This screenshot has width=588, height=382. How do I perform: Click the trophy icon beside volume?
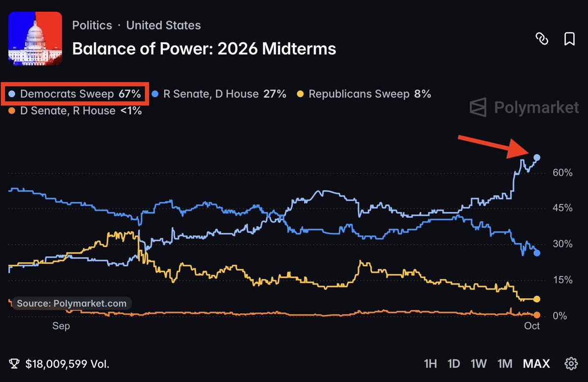point(14,364)
